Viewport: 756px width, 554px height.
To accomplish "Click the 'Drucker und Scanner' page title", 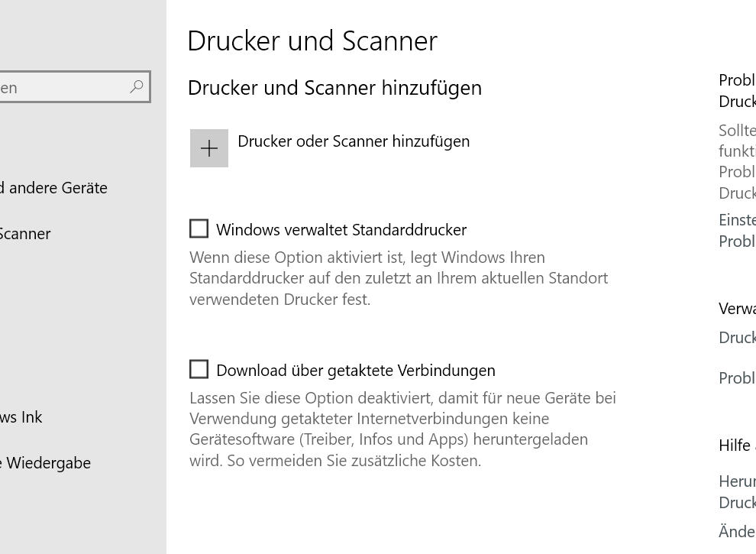I will pyautogui.click(x=312, y=41).
